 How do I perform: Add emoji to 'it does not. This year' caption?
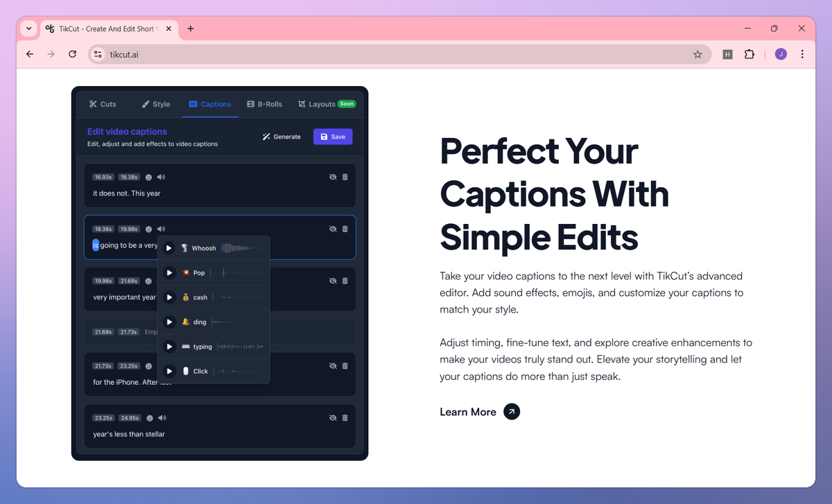click(148, 177)
